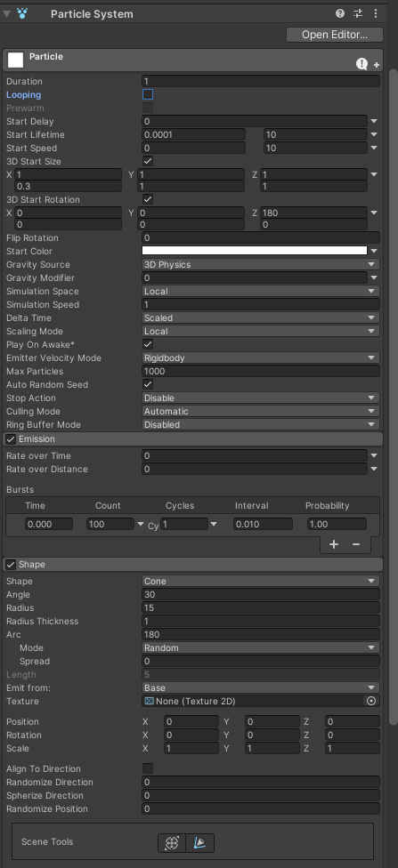Open the burst Cycles mode dropdown arrow
Image resolution: width=398 pixels, height=868 pixels.
214,524
